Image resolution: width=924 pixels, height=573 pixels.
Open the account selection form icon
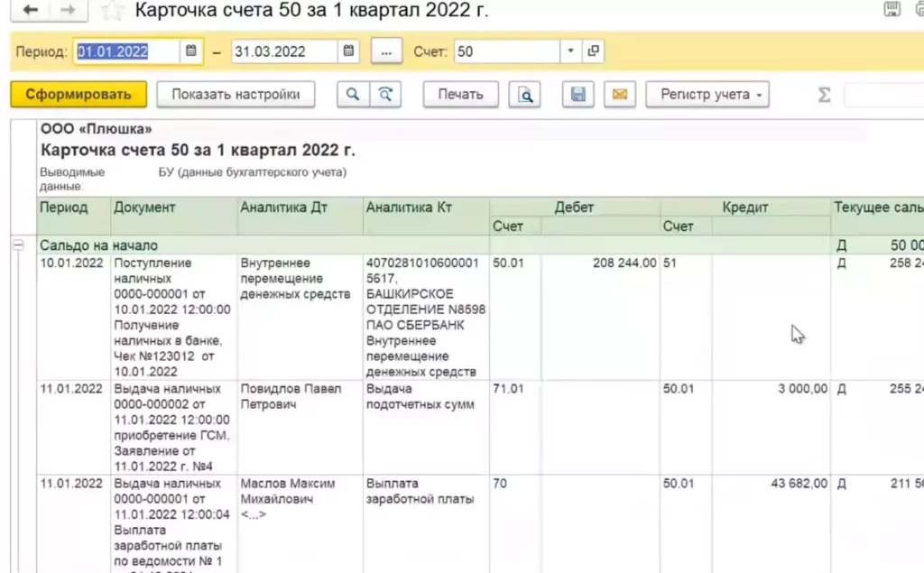593,51
